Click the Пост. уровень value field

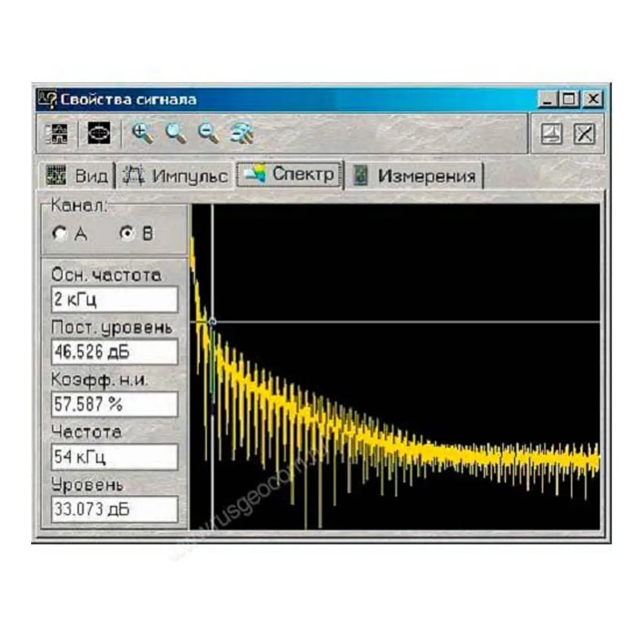[114, 352]
